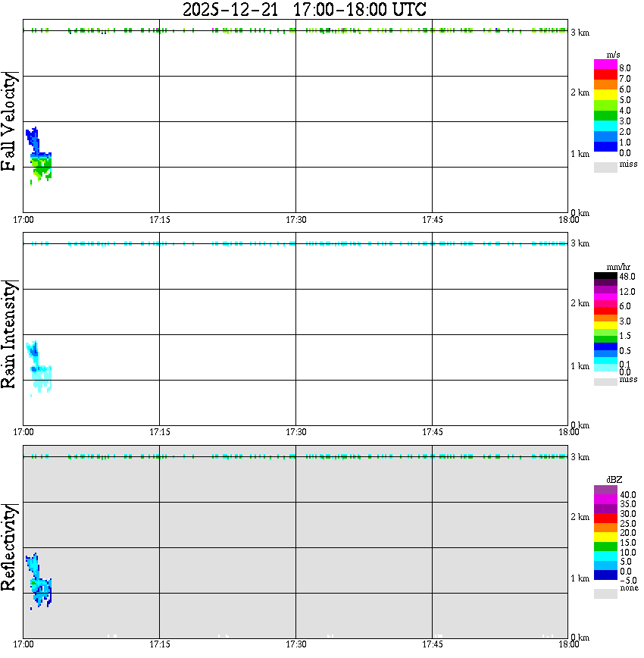Image resolution: width=644 pixels, height=658 pixels.
Task: Click the Fall Velocity axis label
Action: point(9,122)
